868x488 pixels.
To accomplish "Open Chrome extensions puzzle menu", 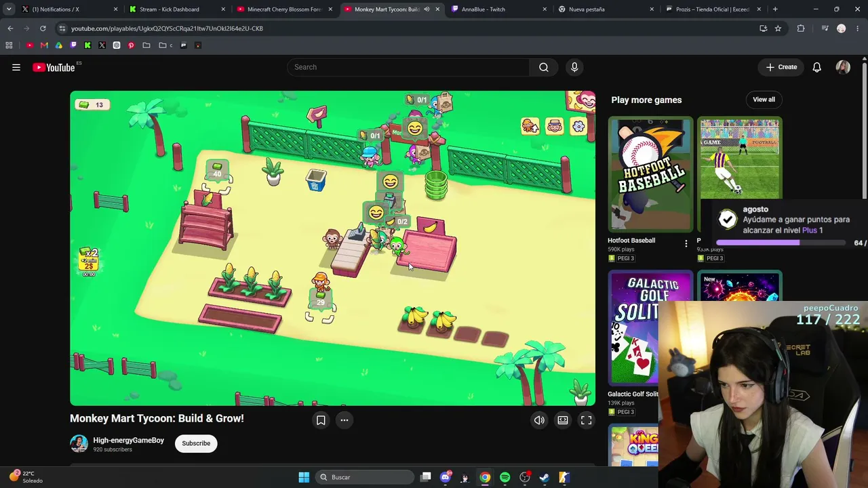I will (801, 28).
